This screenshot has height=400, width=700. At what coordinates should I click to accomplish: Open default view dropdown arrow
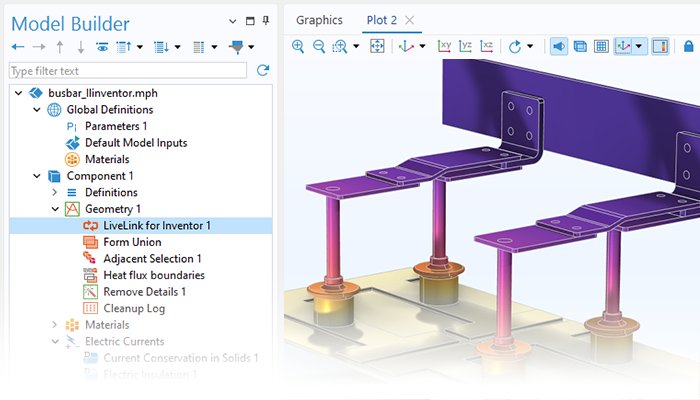tap(422, 46)
